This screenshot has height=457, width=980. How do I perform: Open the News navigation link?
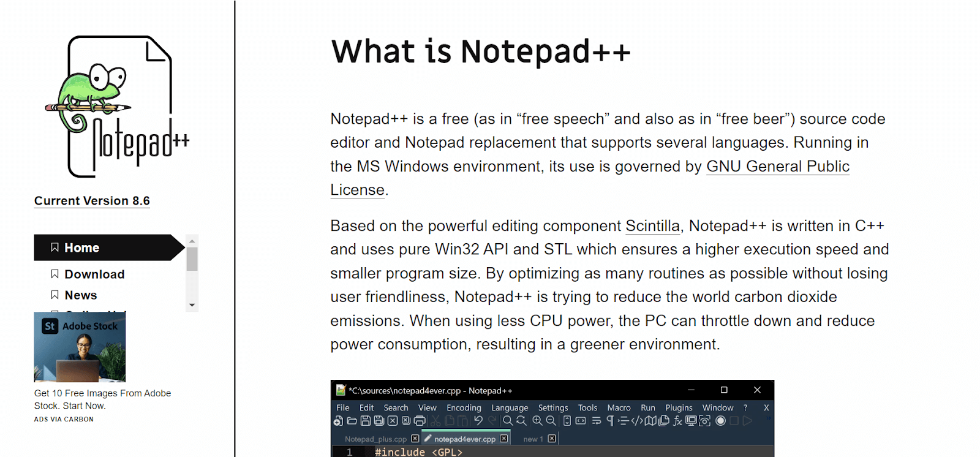tap(81, 295)
